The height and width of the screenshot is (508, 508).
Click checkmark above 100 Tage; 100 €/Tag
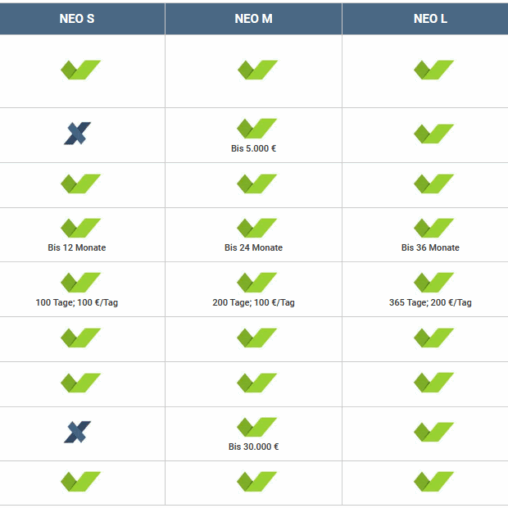pos(80,282)
